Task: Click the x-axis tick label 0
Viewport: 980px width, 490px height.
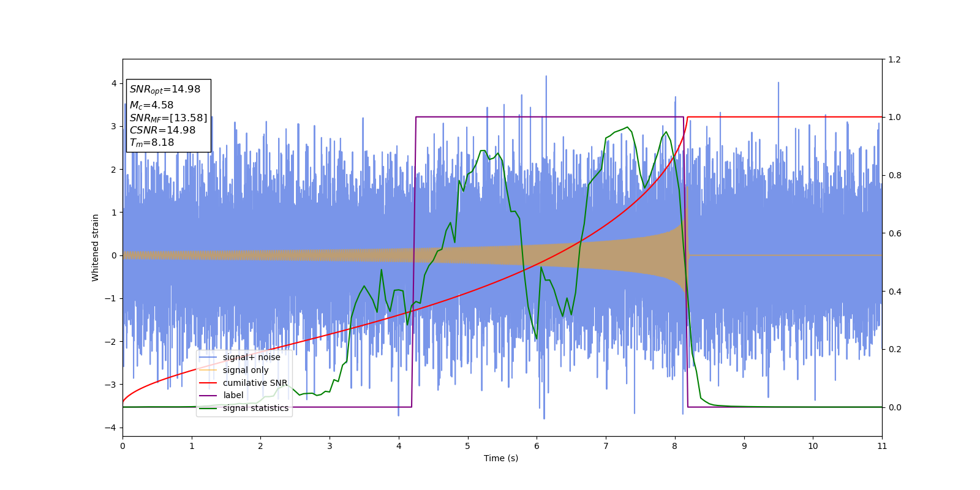Action: [123, 446]
